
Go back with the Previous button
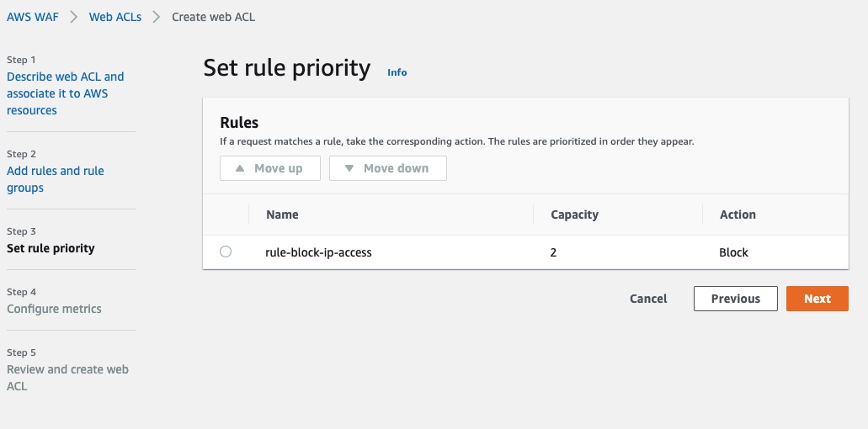point(735,299)
